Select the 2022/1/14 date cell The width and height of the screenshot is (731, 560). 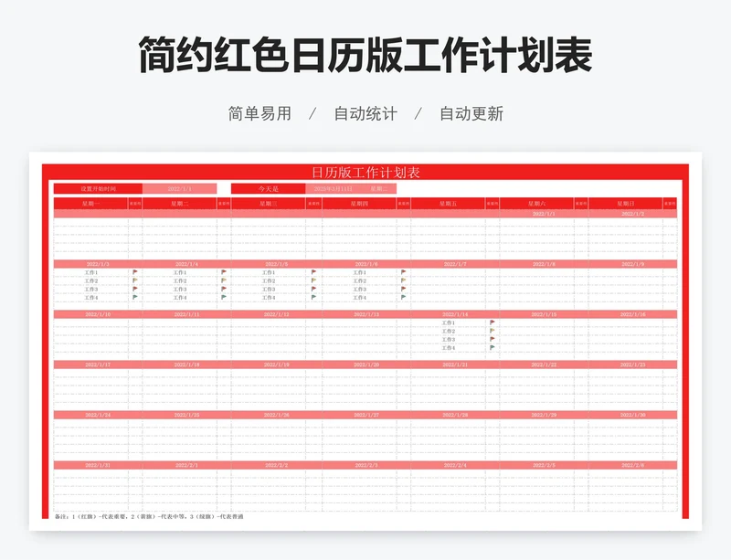tap(455, 314)
